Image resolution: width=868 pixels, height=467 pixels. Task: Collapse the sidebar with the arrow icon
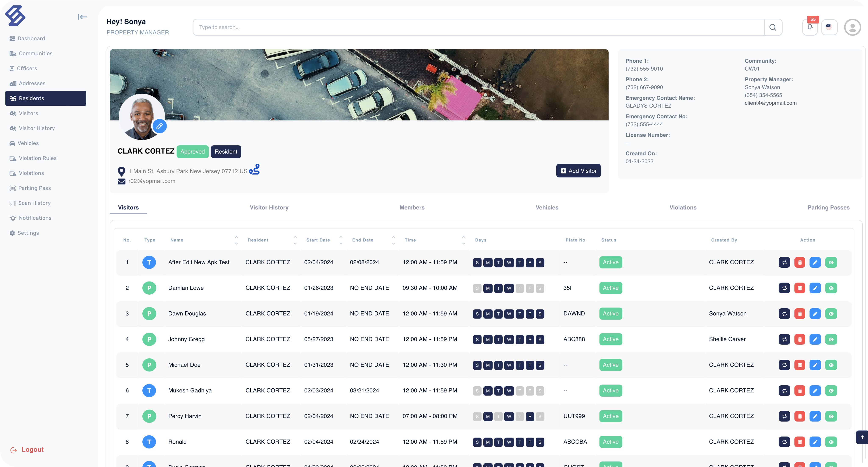coord(82,17)
